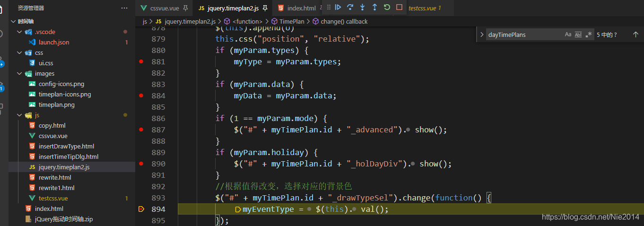
Task: Click the debug Continue button
Action: point(338,7)
